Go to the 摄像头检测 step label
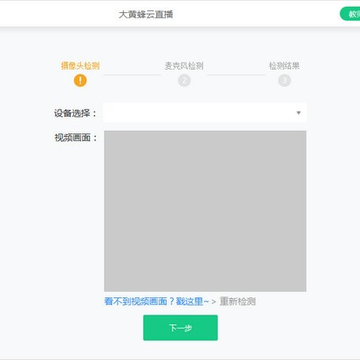 pos(80,66)
